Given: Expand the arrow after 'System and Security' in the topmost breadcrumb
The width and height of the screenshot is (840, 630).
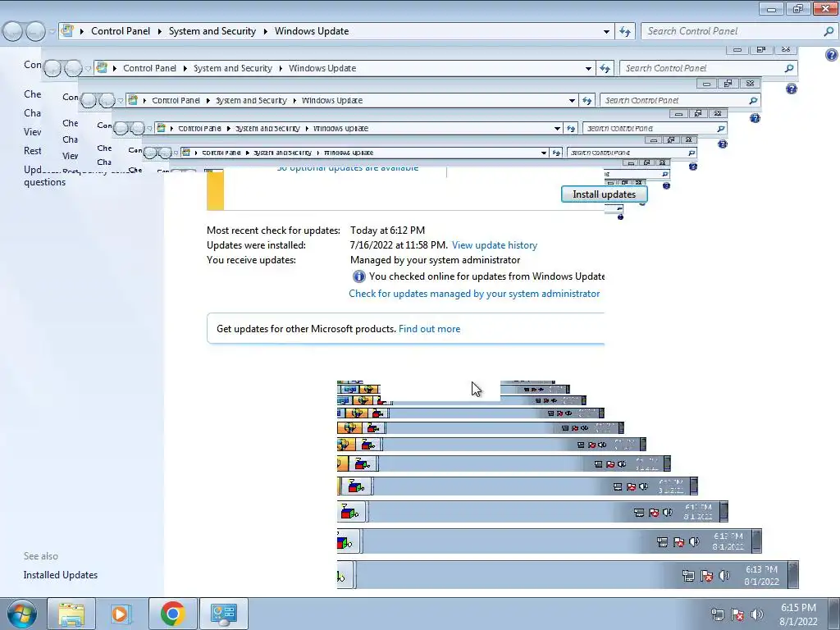Looking at the screenshot, I should 265,31.
